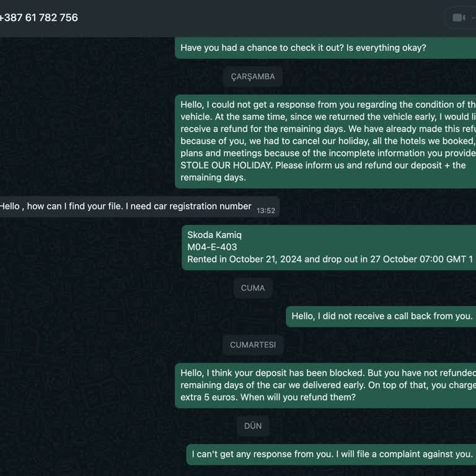The width and height of the screenshot is (476, 476).
Task: Click the 'file a complaint against you' message
Action: (332, 454)
